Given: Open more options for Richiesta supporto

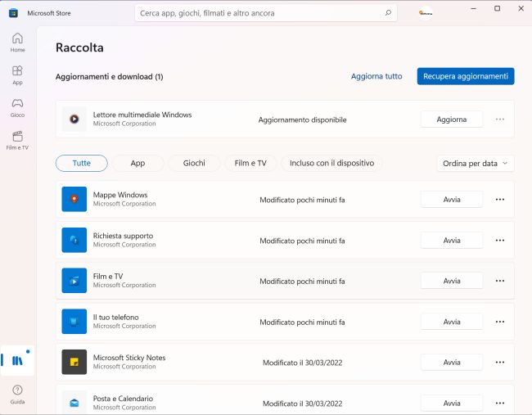Looking at the screenshot, I should pos(500,241).
